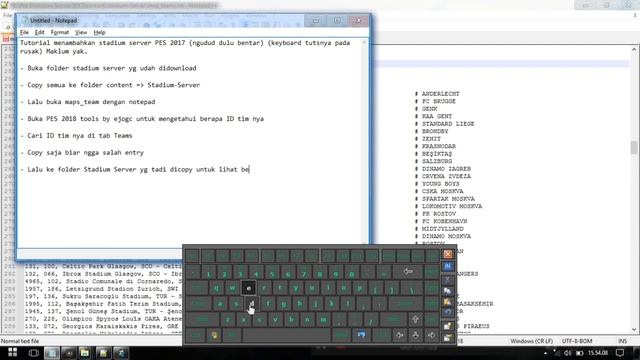The height and width of the screenshot is (360, 640).
Task: Click the blue N icon on the keyboard sidebar
Action: tap(448, 267)
